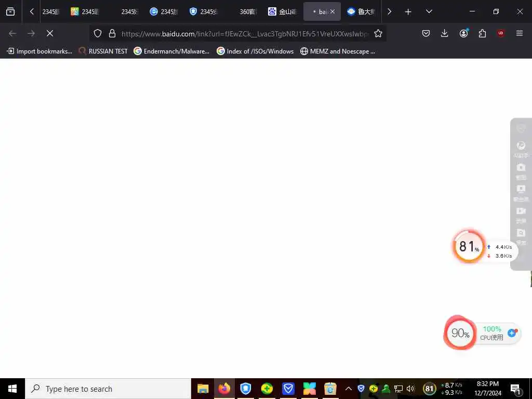Screen dimensions: 532x399
Task: Click the 100% CPU使用 label
Action: pos(491,333)
